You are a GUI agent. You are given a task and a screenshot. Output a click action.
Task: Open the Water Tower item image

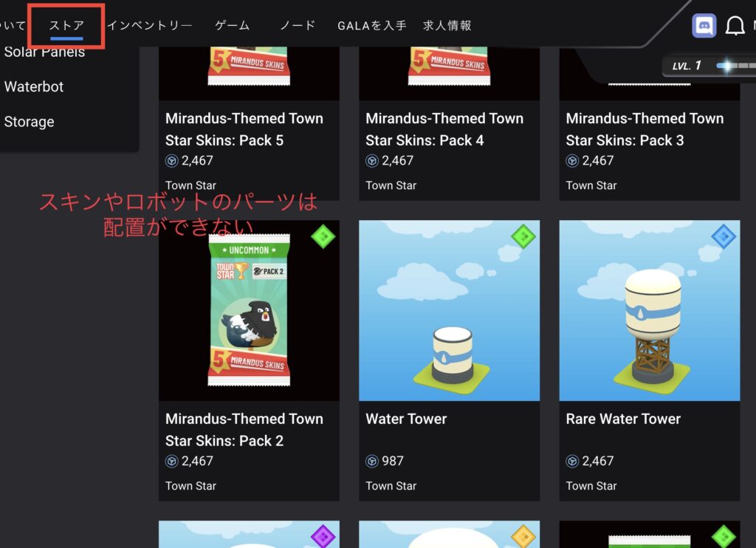pyautogui.click(x=450, y=311)
